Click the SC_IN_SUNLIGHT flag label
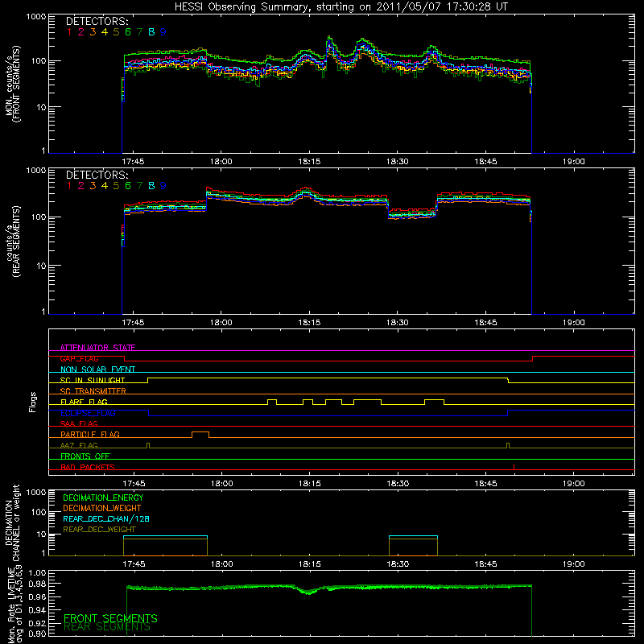Image resolution: width=644 pixels, height=644 pixels. click(93, 380)
